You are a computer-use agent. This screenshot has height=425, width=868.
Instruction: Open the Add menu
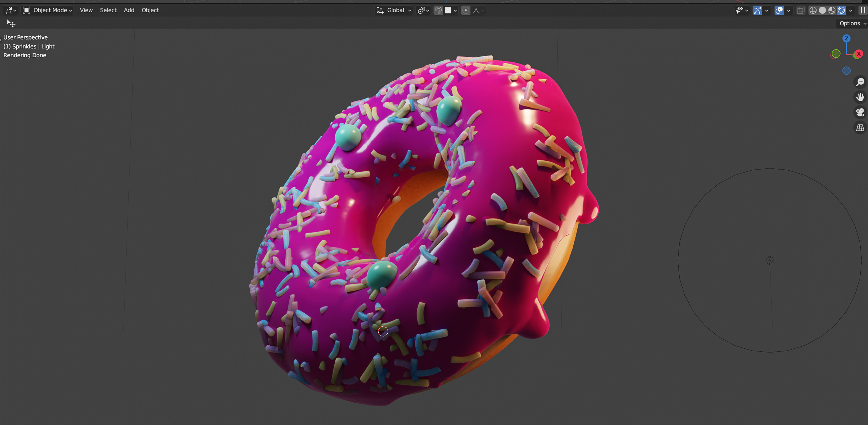pos(129,11)
